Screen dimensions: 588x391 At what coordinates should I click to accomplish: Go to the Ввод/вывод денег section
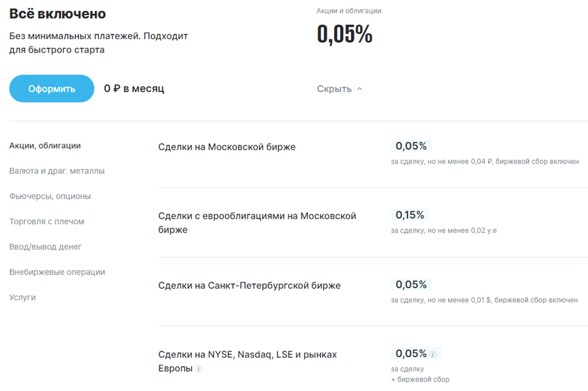[x=46, y=247]
